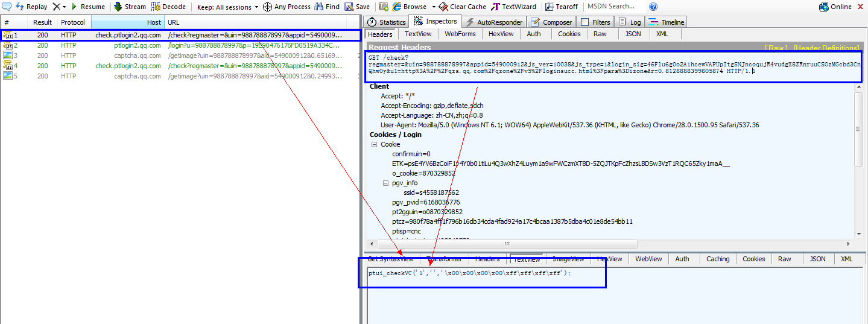The image size is (868, 324).
Task: Click the Tearoff toolbar icon
Action: point(549,7)
